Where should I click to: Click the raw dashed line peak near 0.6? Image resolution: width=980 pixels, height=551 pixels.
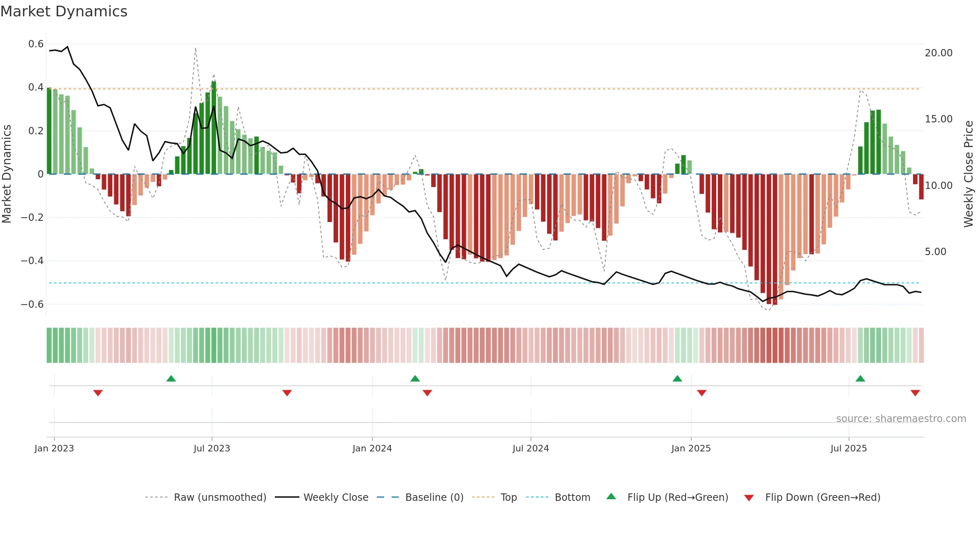coord(195,48)
